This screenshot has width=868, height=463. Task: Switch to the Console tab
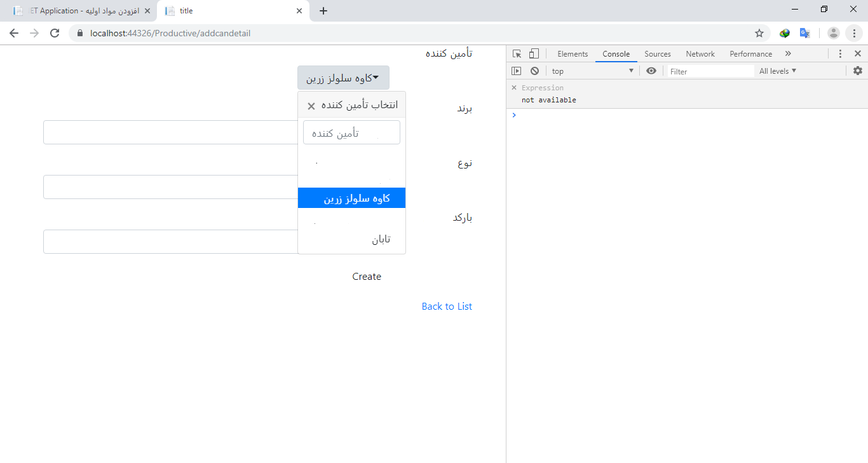[x=616, y=54]
